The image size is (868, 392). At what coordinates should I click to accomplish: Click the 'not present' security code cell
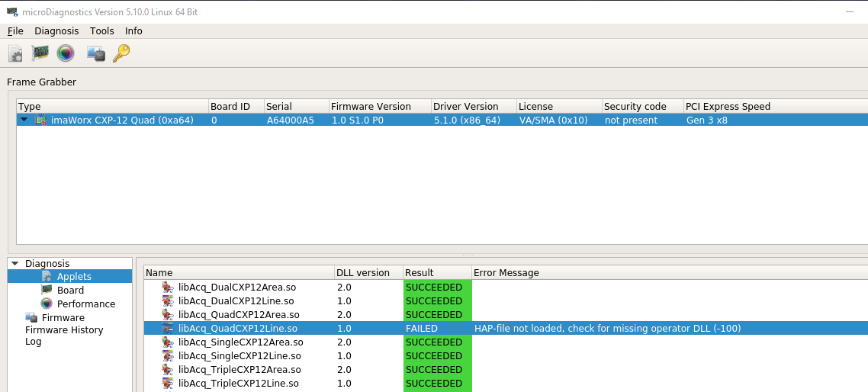tap(631, 120)
